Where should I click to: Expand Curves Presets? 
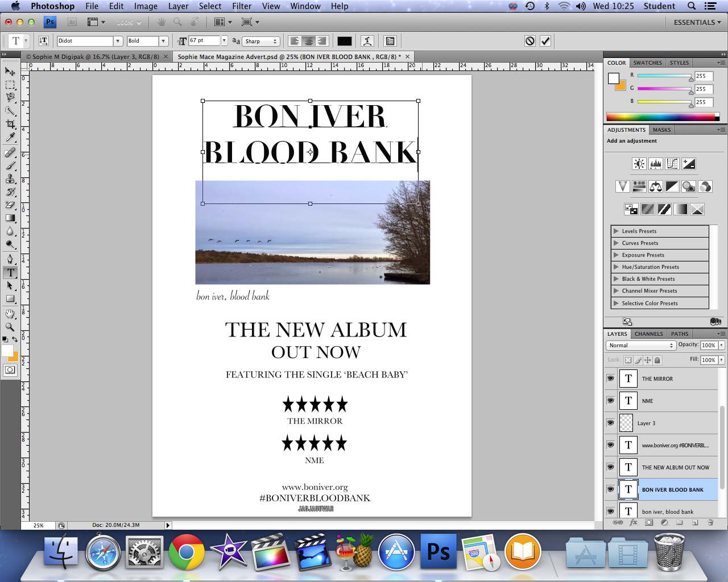tap(616, 243)
